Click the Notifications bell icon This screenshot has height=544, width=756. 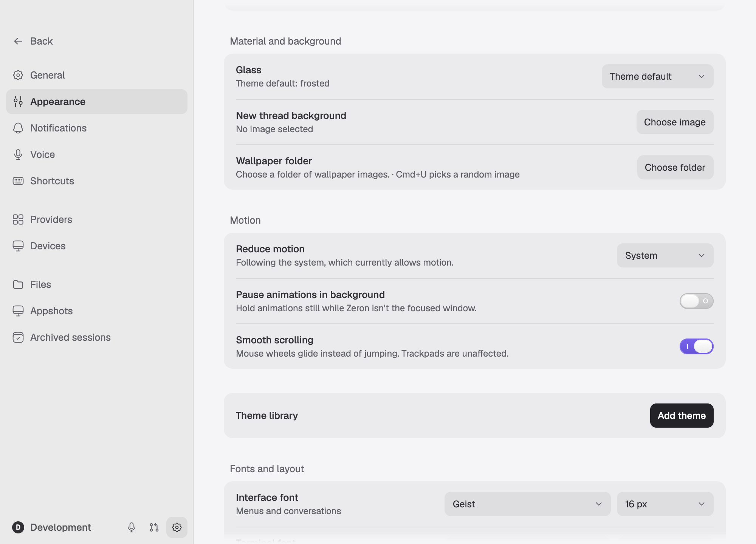click(18, 128)
